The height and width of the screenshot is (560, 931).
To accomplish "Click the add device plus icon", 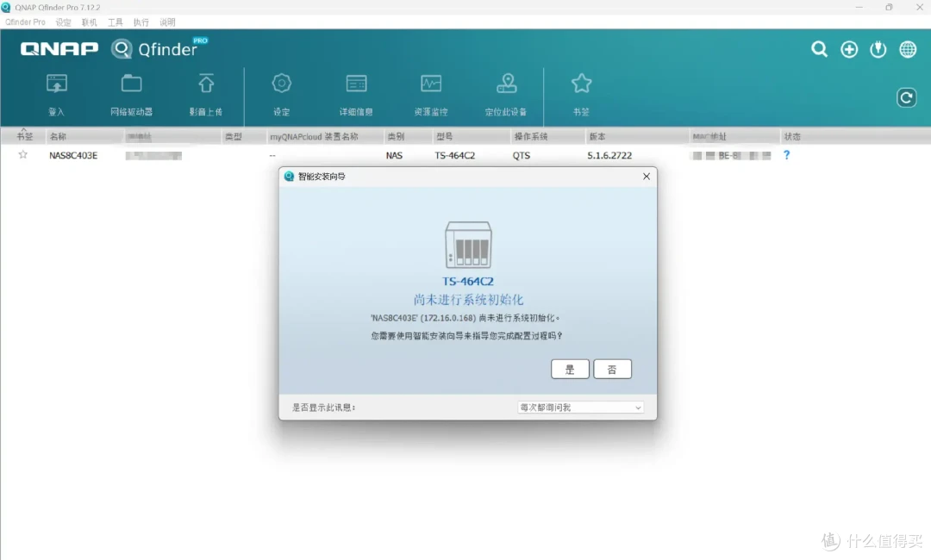I will click(x=849, y=49).
